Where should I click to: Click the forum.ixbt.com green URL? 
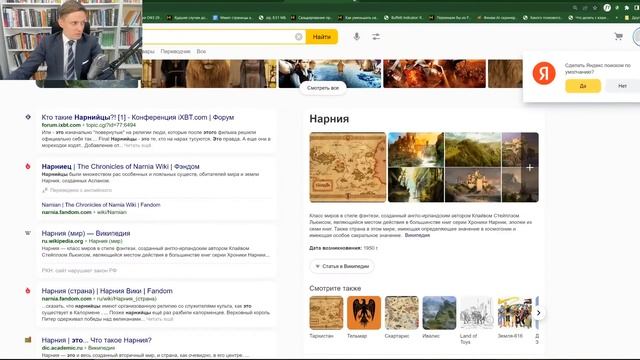pyautogui.click(x=61, y=125)
